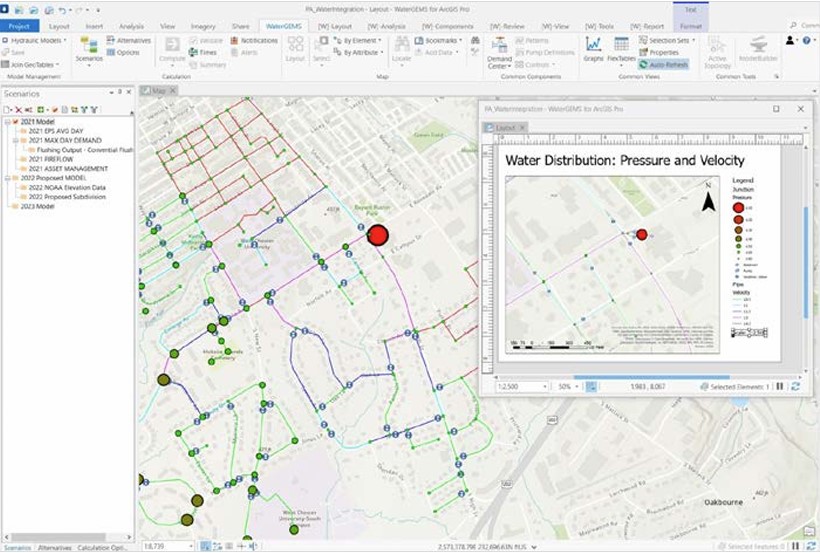This screenshot has width=820, height=553.
Task: Click the Layout icon in Map group
Action: [295, 50]
